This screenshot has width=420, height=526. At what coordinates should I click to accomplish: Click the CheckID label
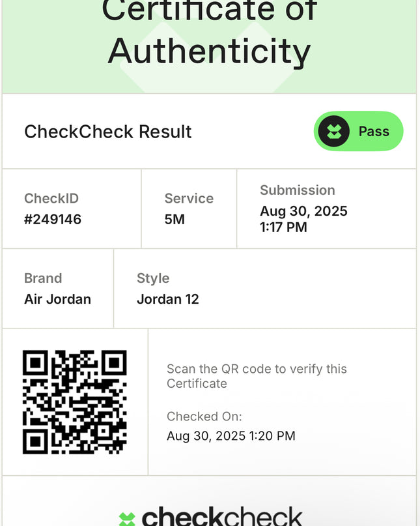[51, 198]
